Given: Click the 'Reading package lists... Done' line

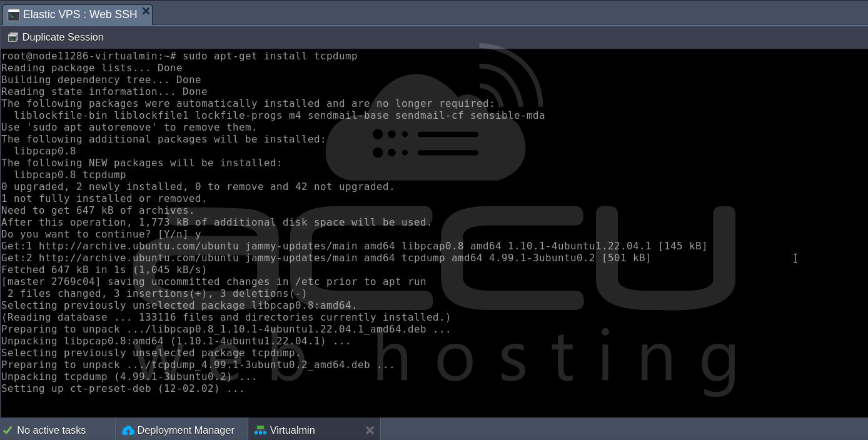Looking at the screenshot, I should coord(92,68).
